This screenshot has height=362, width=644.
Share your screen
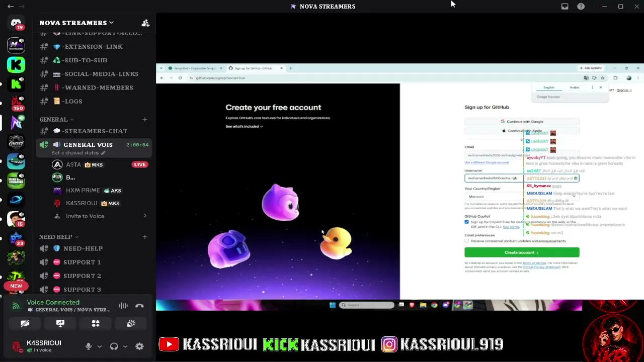coord(60,323)
